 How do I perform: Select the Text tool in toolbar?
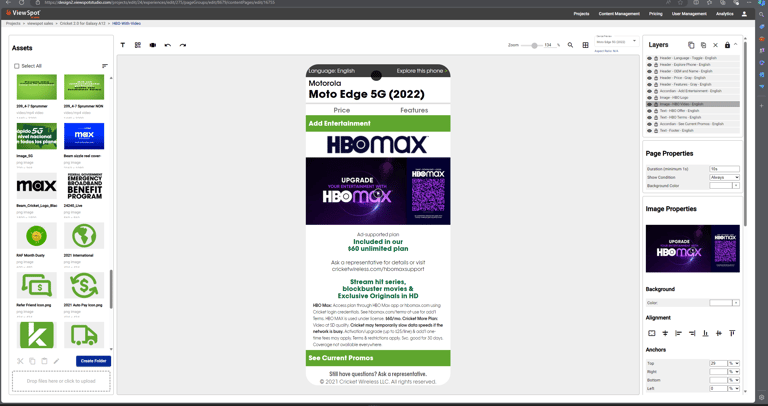(122, 45)
